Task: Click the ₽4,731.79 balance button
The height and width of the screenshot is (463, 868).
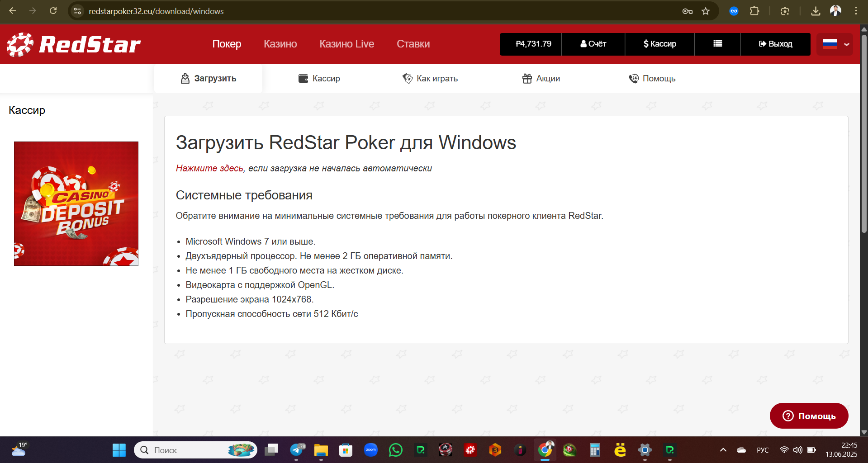Action: coord(531,44)
